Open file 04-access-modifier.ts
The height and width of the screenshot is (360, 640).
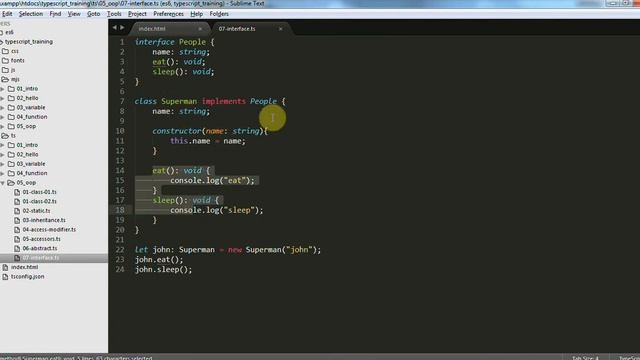coord(49,229)
